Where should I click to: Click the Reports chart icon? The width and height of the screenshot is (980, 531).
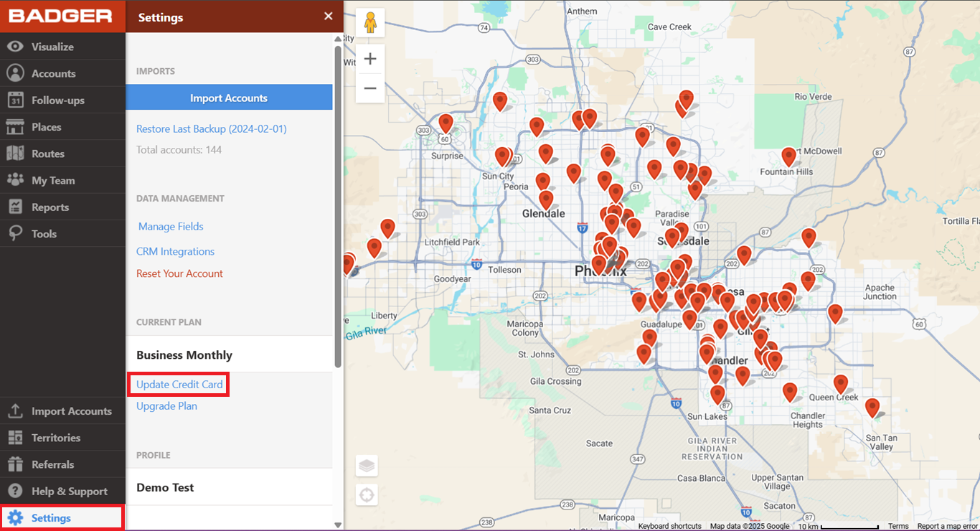pos(15,207)
